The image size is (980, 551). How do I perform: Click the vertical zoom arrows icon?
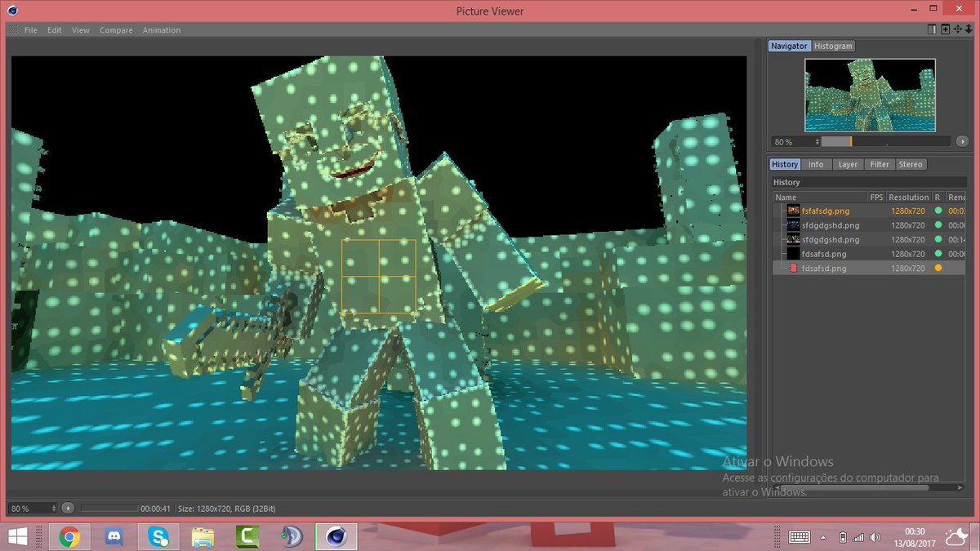(968, 29)
